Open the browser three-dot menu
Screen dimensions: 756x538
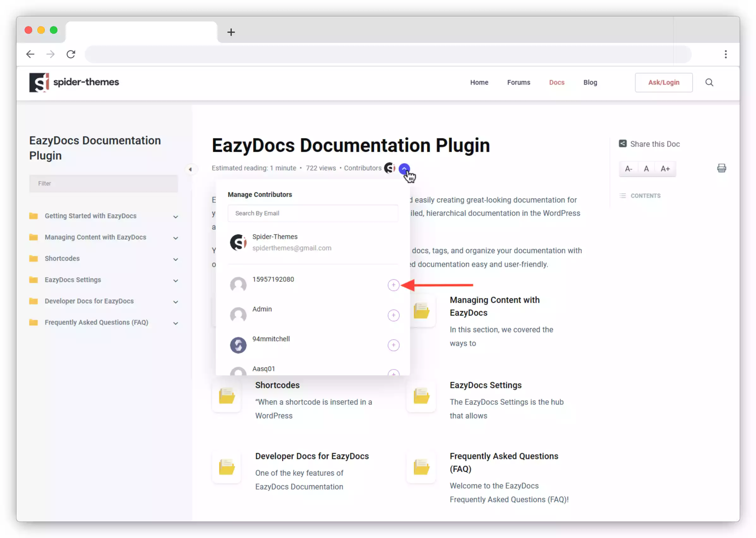coord(725,54)
